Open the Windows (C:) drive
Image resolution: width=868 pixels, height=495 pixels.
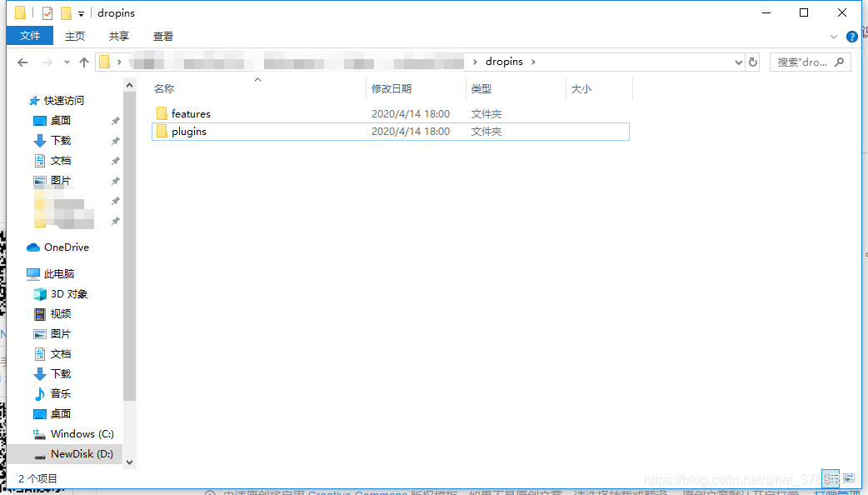click(82, 433)
